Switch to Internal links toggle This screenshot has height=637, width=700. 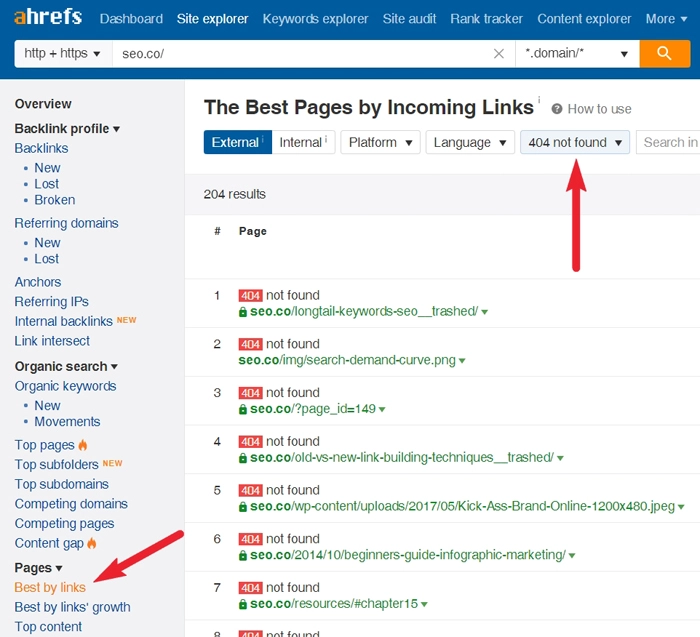click(301, 142)
